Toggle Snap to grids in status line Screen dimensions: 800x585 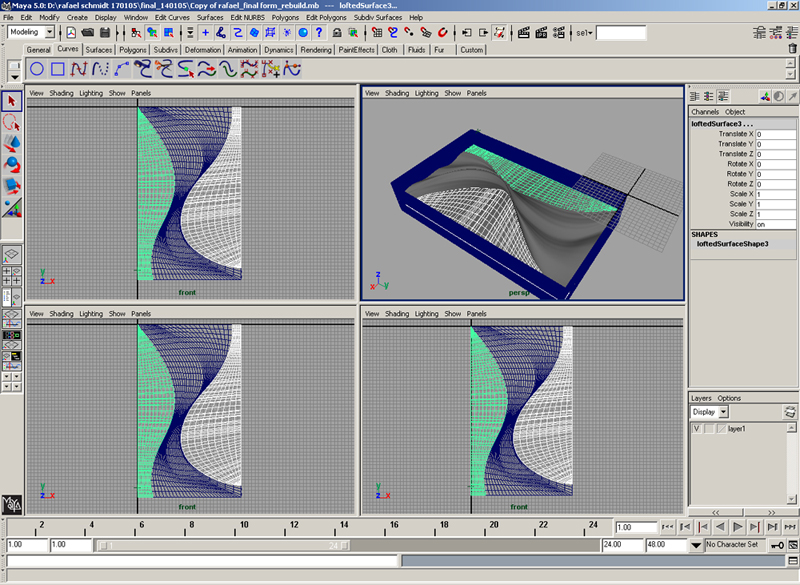click(377, 33)
